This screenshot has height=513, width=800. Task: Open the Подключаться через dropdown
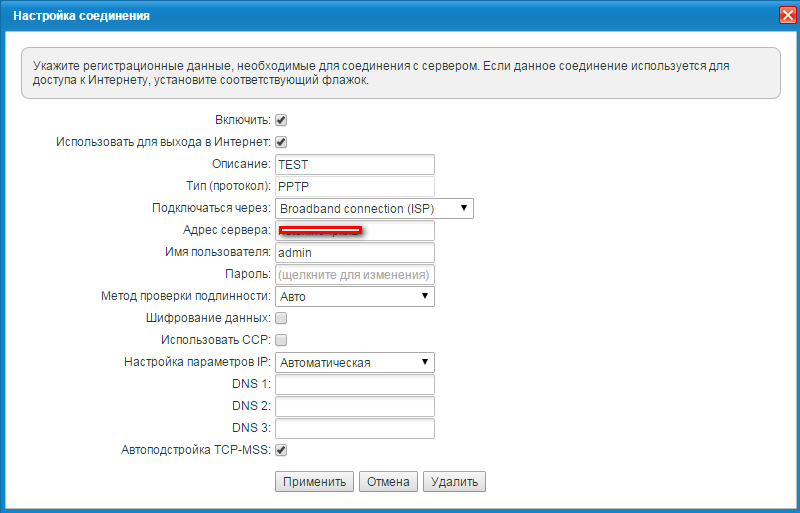click(x=374, y=208)
